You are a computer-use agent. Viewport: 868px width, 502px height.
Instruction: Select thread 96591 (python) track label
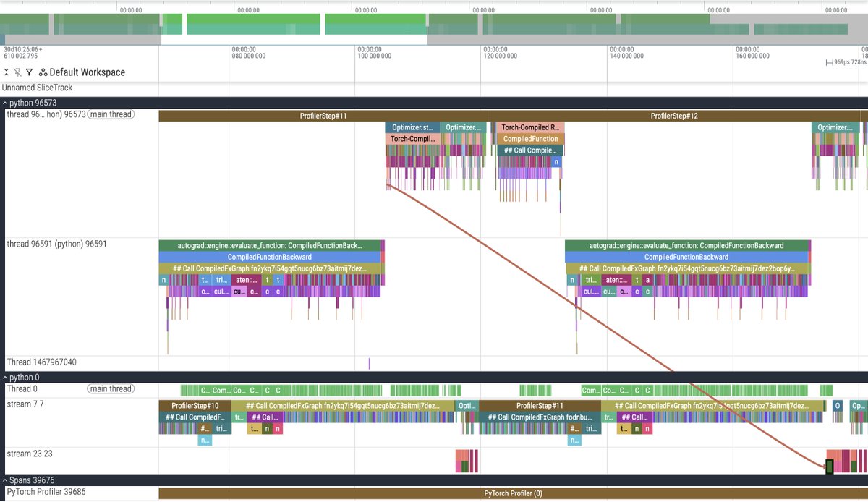click(56, 244)
